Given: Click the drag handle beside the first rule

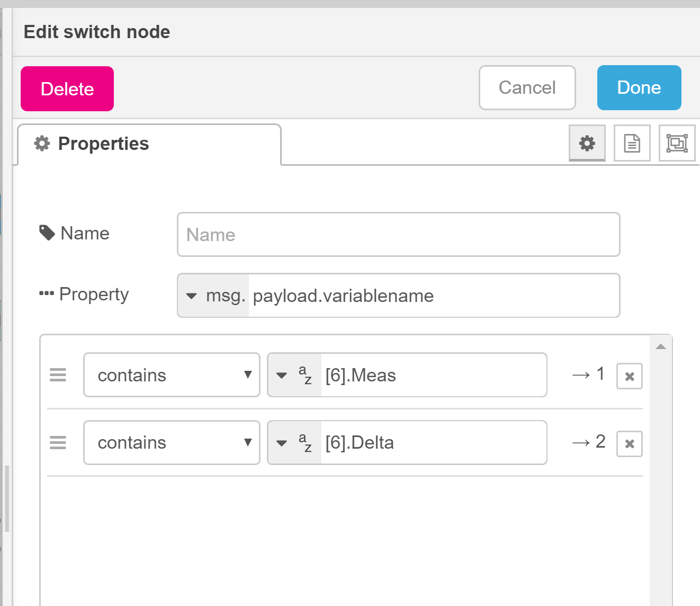Looking at the screenshot, I should click(58, 375).
